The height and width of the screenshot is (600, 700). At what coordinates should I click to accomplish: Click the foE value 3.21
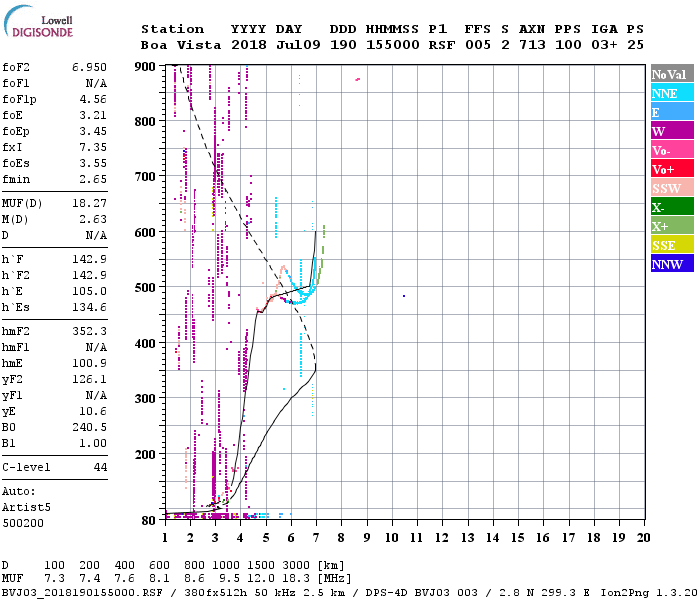(x=93, y=115)
